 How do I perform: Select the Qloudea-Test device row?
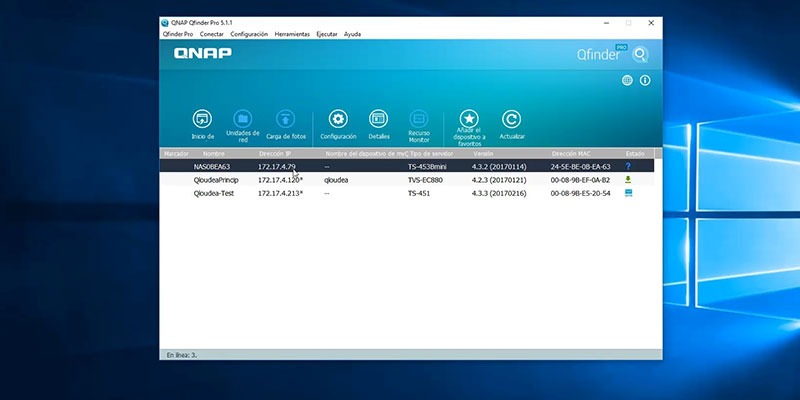(407, 193)
